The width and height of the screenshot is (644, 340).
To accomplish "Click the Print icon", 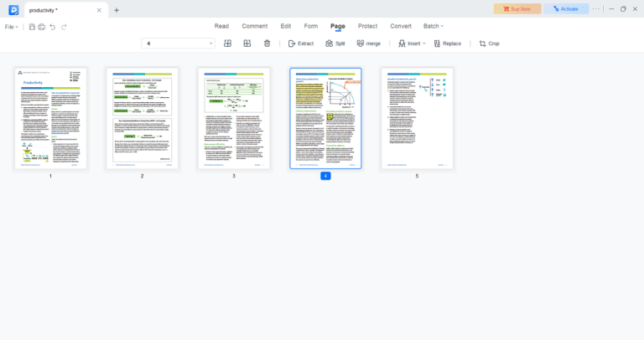I will click(41, 27).
